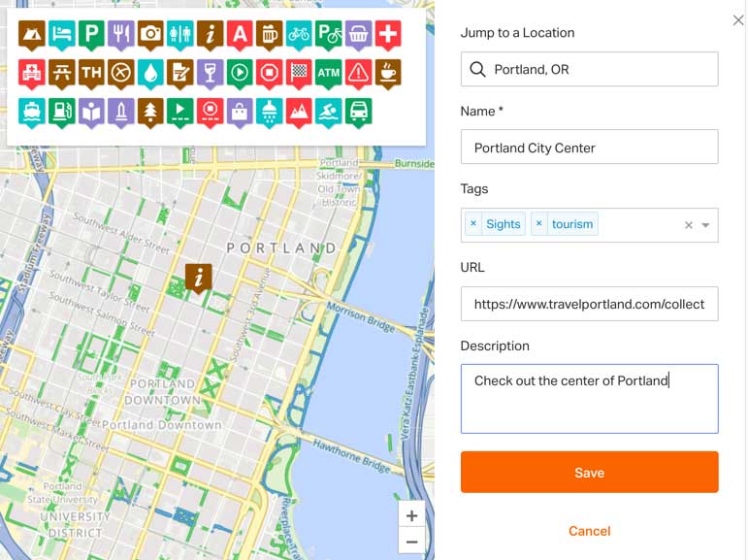Click the Description text area
This screenshot has width=748, height=560.
coord(589,399)
